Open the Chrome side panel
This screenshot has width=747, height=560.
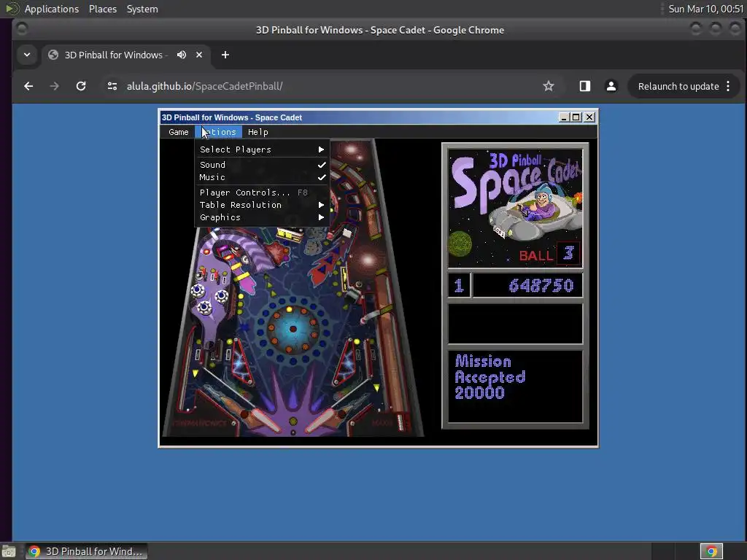(x=584, y=86)
